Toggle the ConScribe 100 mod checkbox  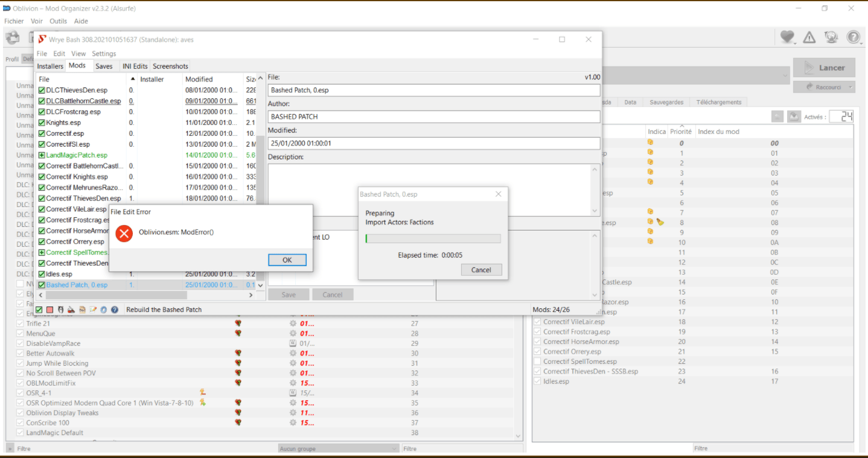[x=21, y=422]
